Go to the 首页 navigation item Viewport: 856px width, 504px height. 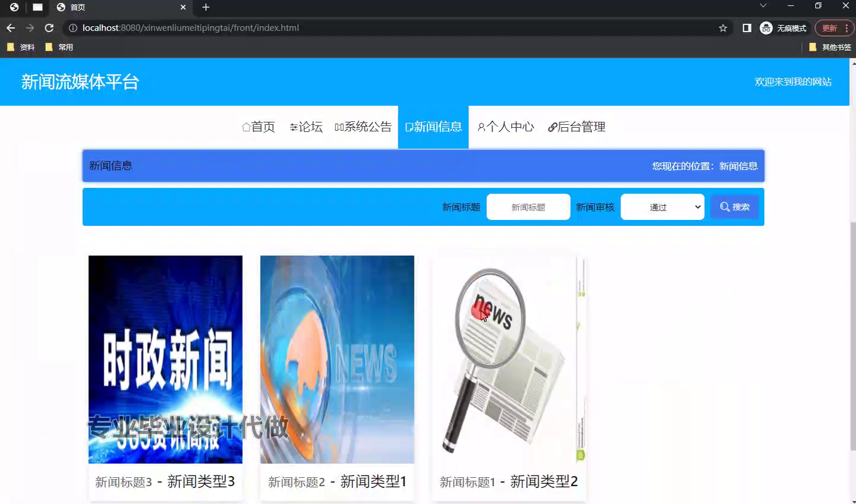click(259, 127)
